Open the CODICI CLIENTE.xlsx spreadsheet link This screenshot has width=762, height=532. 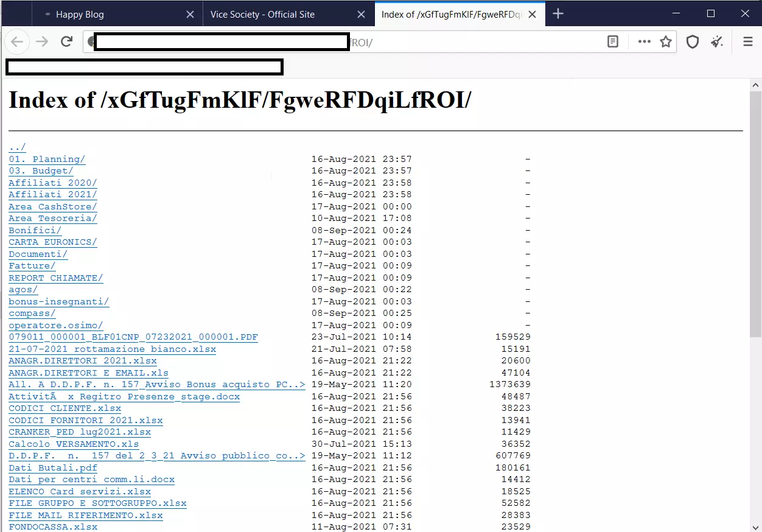click(65, 408)
